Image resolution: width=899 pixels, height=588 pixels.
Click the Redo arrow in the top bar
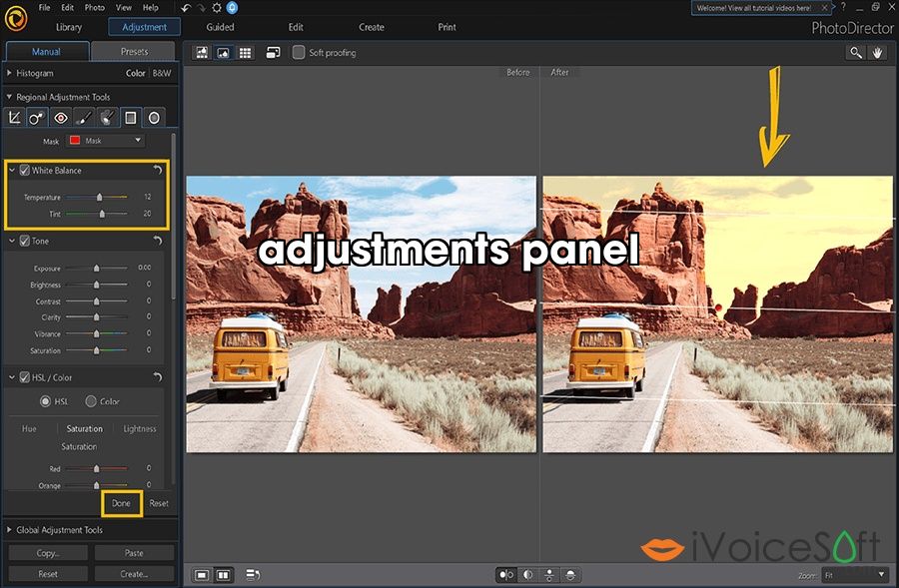pyautogui.click(x=201, y=7)
